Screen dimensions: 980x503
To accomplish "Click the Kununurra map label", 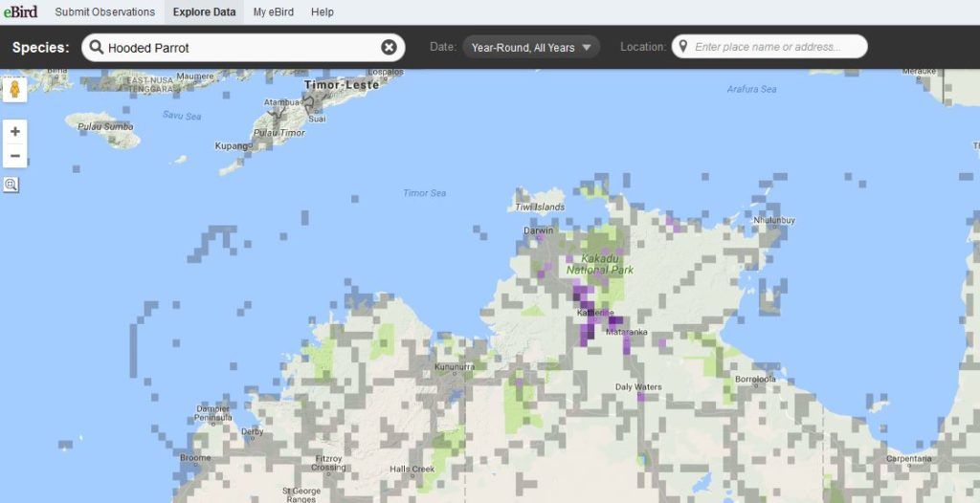I will pos(455,367).
